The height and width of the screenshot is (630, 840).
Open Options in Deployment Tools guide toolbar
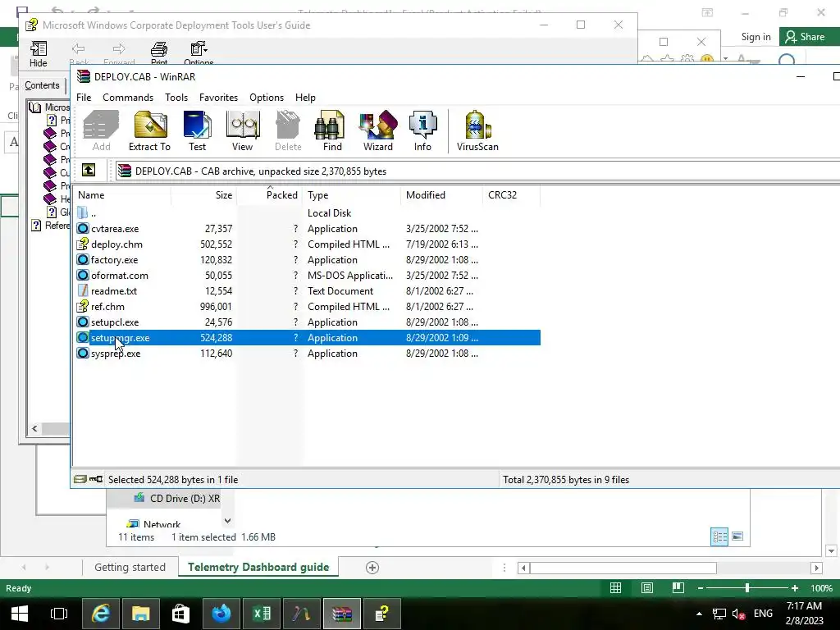point(199,53)
